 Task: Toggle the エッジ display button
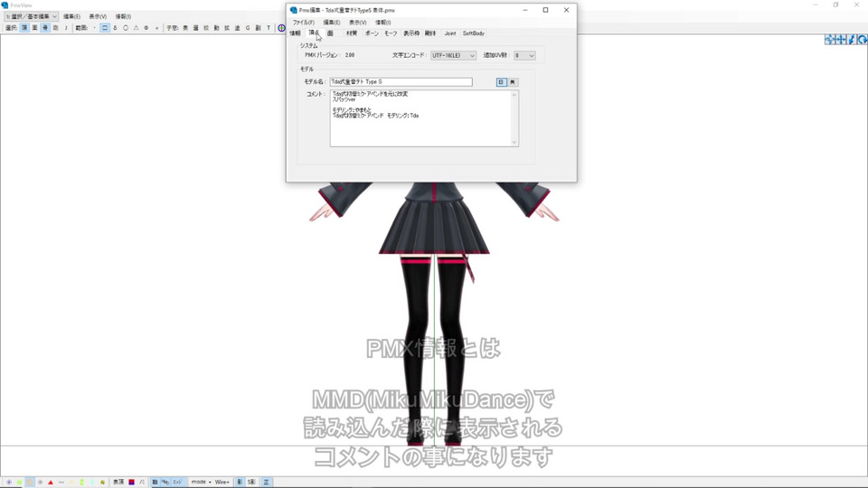(177, 483)
